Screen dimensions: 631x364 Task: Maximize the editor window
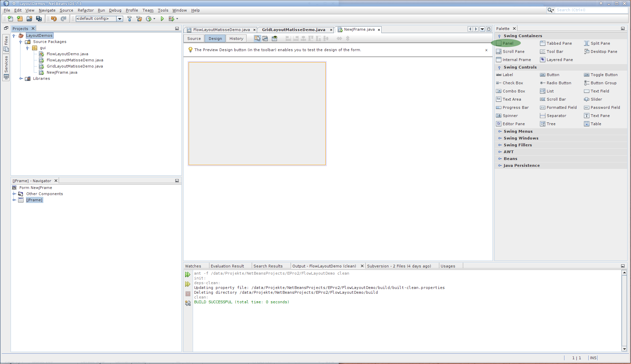(489, 29)
